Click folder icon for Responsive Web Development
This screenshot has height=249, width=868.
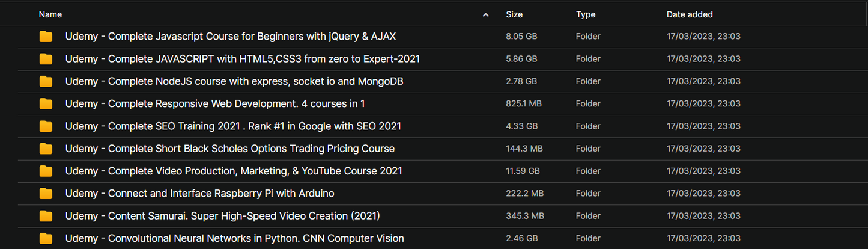point(46,104)
